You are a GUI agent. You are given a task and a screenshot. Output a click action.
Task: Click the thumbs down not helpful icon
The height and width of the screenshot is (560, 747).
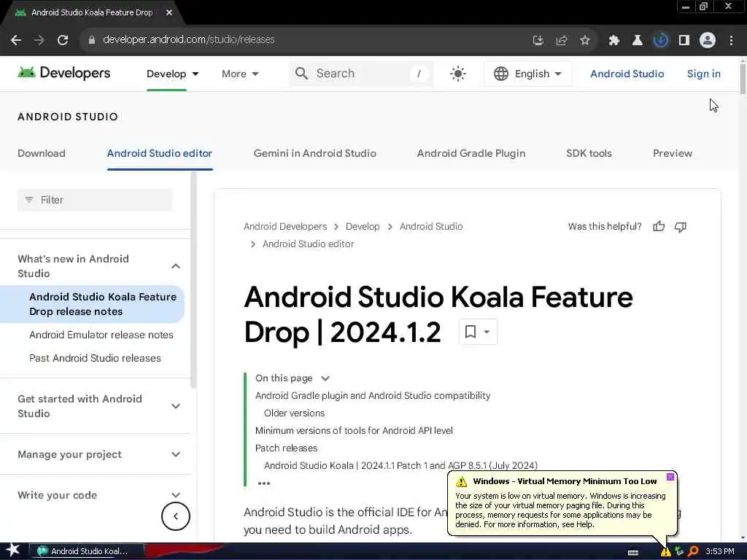[x=681, y=227]
